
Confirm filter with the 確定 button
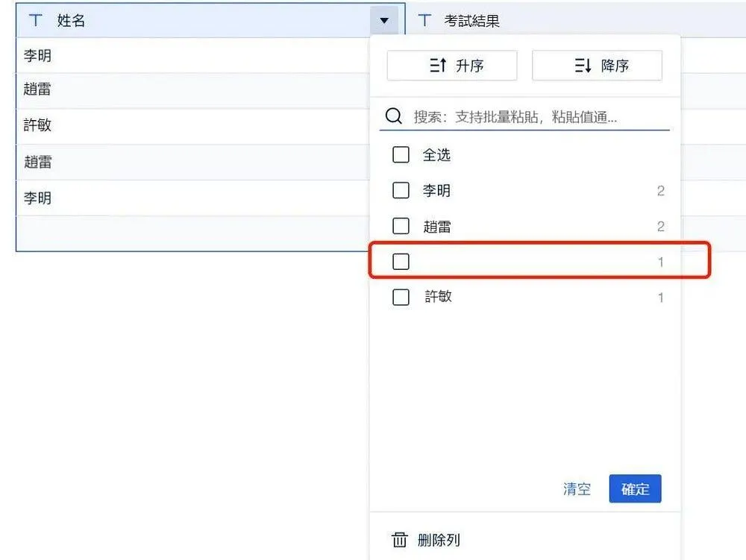click(635, 488)
